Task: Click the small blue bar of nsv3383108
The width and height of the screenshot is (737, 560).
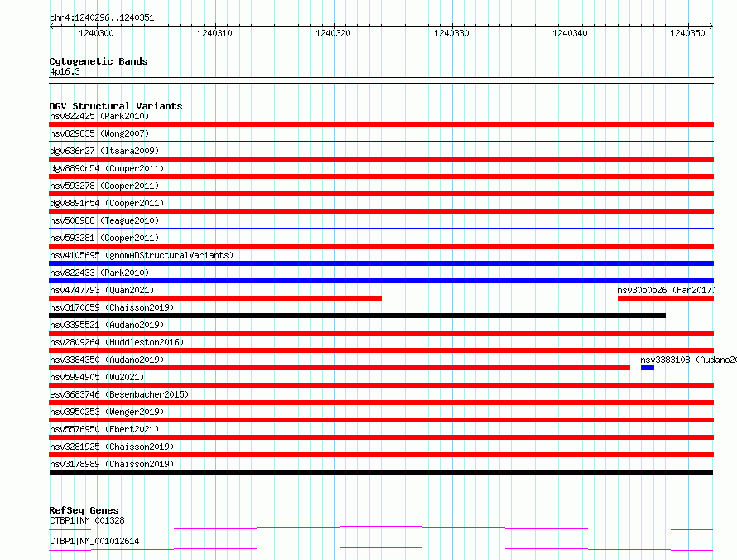Action: click(x=648, y=368)
